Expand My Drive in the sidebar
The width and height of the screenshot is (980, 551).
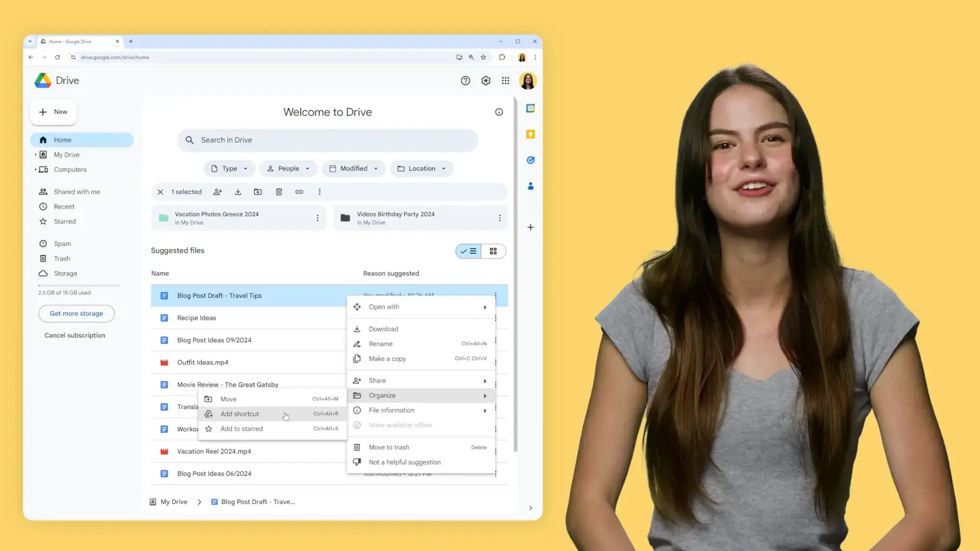point(35,155)
